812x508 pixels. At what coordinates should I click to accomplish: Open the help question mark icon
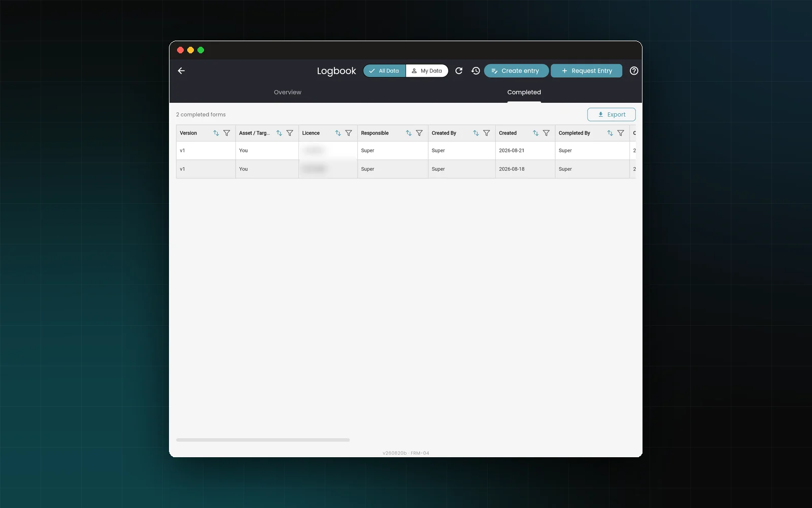pyautogui.click(x=634, y=71)
